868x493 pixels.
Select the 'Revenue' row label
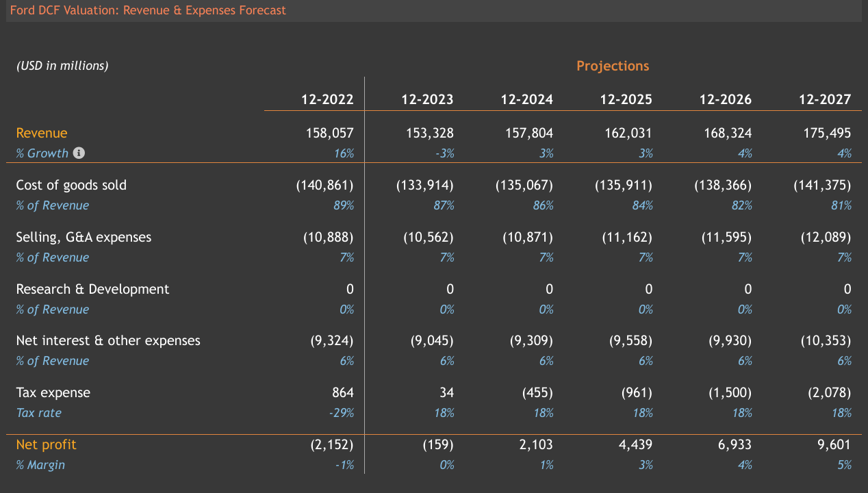point(42,133)
